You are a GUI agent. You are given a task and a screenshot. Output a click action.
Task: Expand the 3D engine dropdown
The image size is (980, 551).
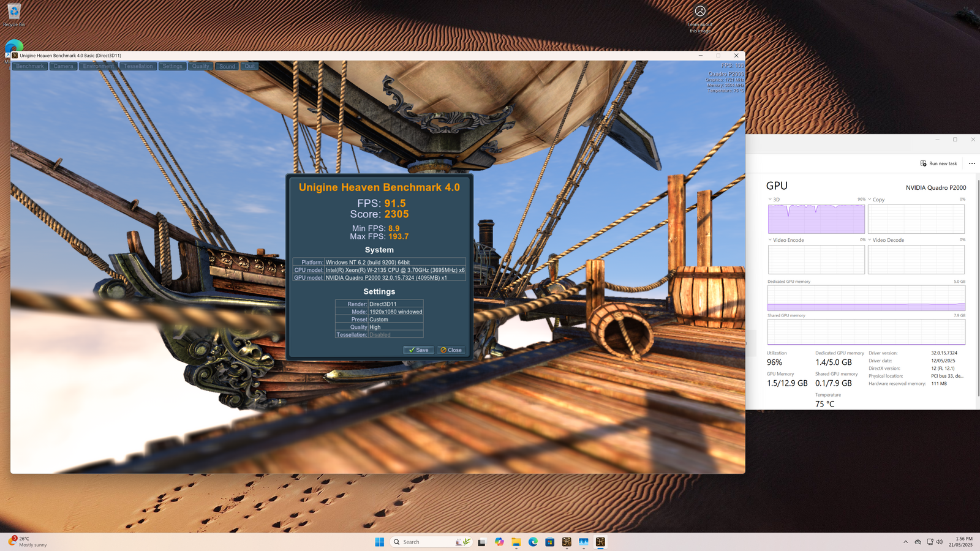[770, 199]
